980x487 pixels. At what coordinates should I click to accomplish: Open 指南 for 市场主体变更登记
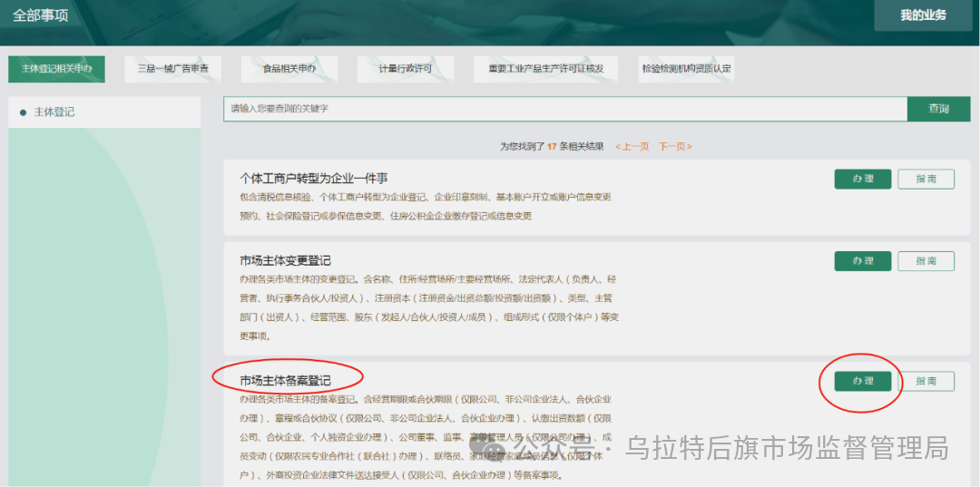coord(926,261)
